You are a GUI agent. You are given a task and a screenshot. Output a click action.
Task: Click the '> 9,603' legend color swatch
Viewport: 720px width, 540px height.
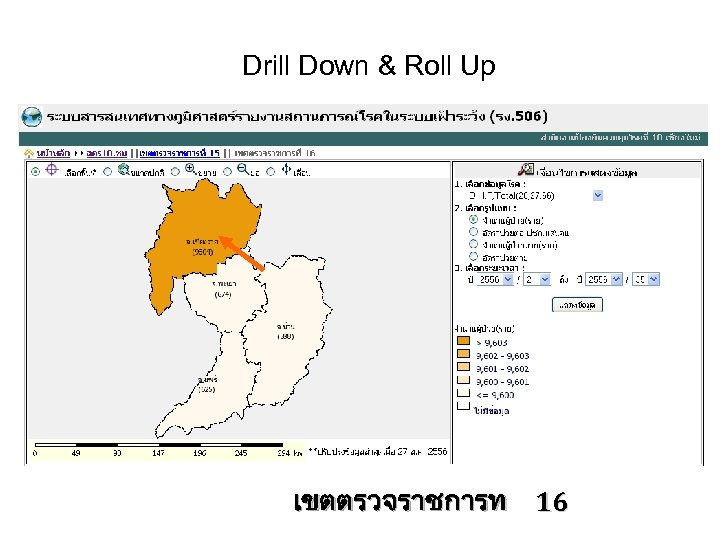[464, 341]
